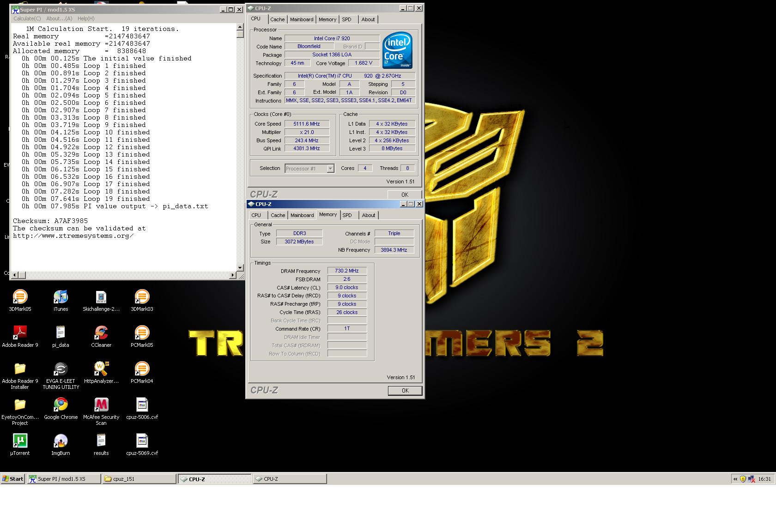Image resolution: width=776 pixels, height=532 pixels.
Task: Click the security shield tray icon
Action: (x=743, y=479)
